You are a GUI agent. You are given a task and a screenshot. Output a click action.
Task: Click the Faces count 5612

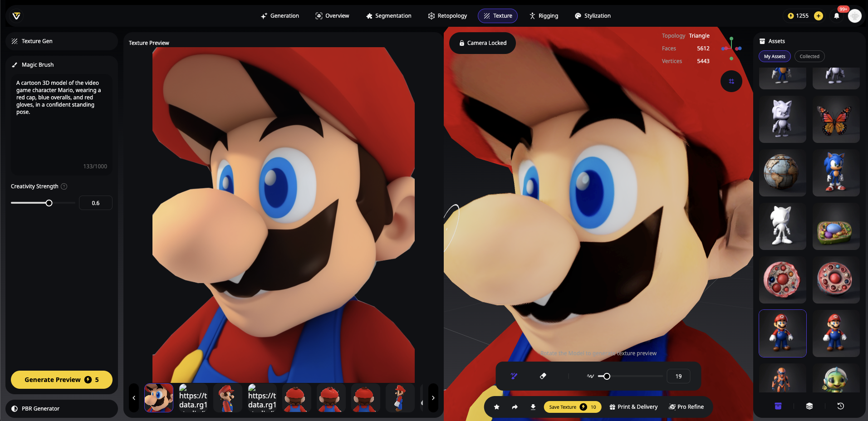(x=703, y=49)
